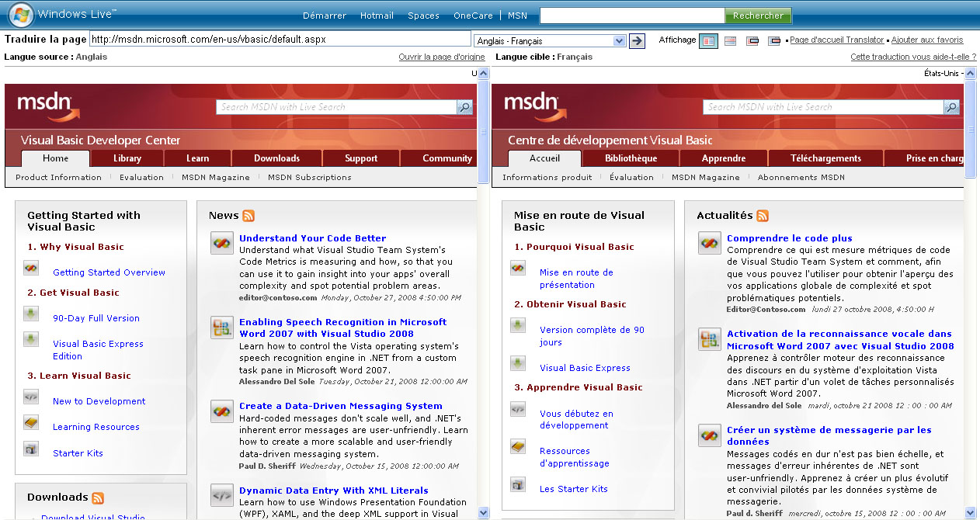The height and width of the screenshot is (520, 980).
Task: Open Abonnements MSDN link
Action: [x=801, y=177]
